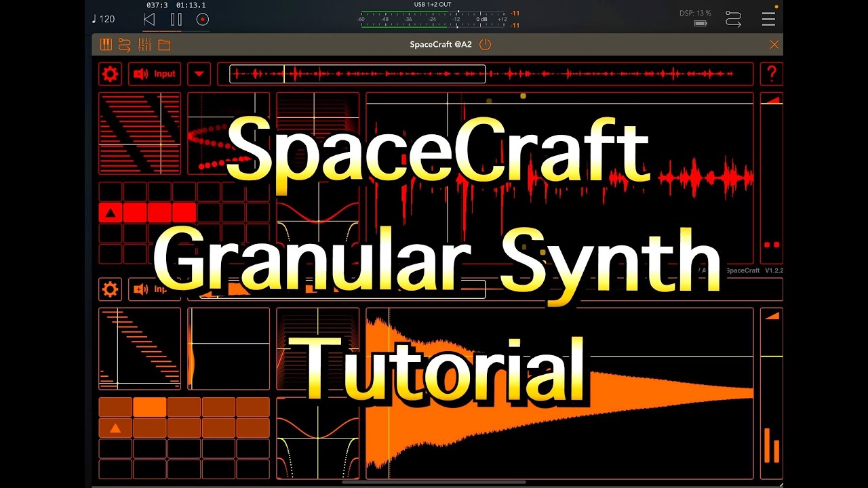
Task: Click the orange main waveform display
Action: click(559, 394)
